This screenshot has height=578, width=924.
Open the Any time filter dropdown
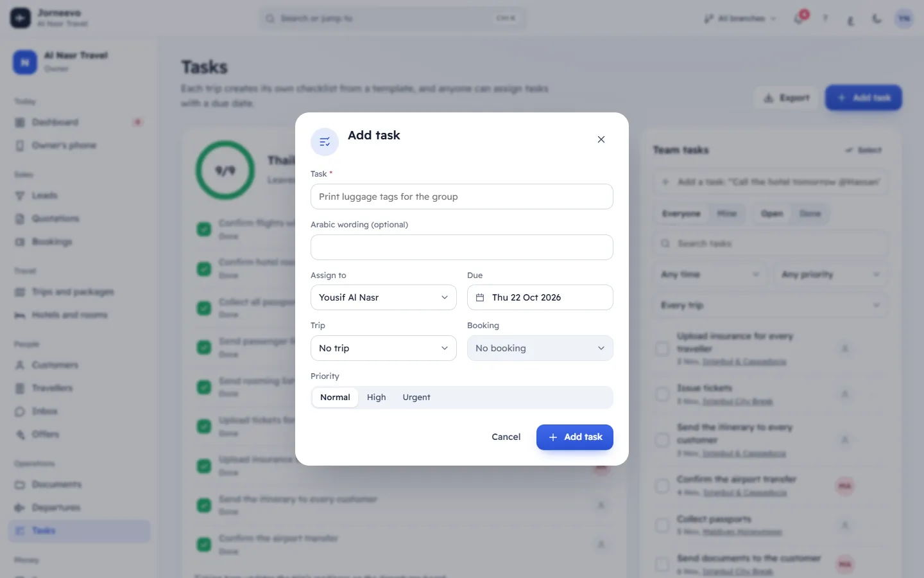pos(710,274)
